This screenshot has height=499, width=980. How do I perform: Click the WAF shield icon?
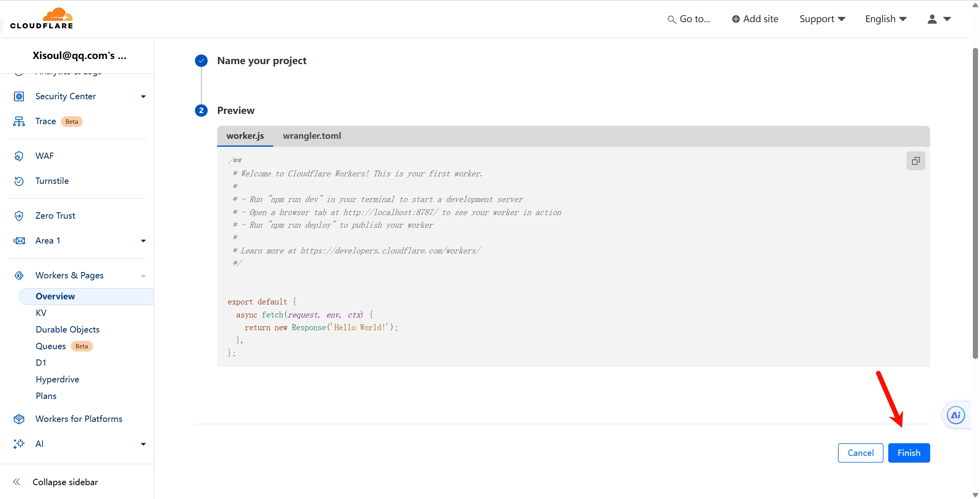pos(19,156)
